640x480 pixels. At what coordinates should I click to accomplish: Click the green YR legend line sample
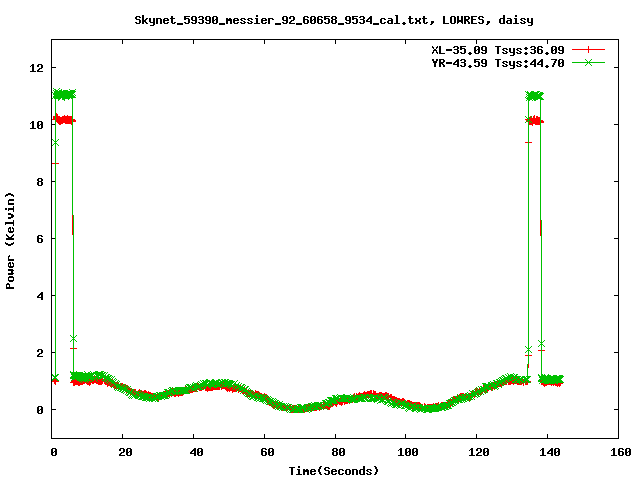(588, 62)
